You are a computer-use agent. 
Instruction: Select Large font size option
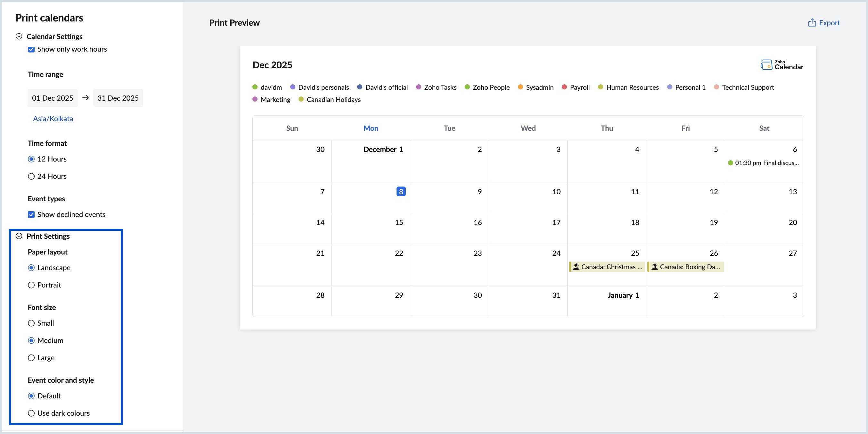coord(31,358)
